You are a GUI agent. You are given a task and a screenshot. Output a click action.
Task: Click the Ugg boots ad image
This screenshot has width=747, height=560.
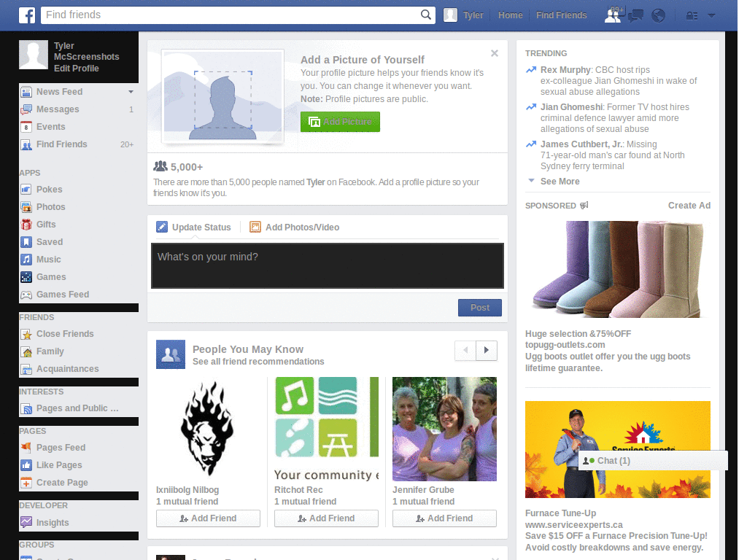pyautogui.click(x=617, y=270)
